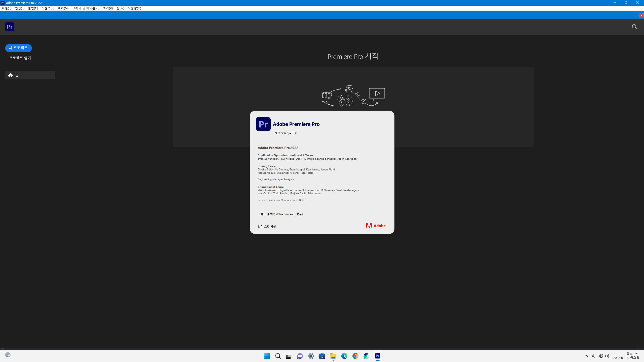This screenshot has height=362, width=644.
Task: Open File Explorer from the taskbar
Action: click(x=333, y=356)
